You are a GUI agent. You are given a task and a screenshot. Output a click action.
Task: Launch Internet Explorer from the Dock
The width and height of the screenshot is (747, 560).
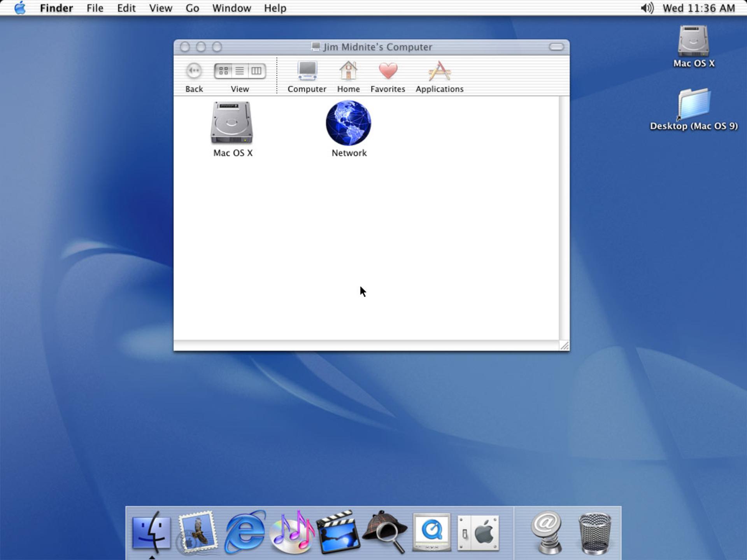[245, 532]
